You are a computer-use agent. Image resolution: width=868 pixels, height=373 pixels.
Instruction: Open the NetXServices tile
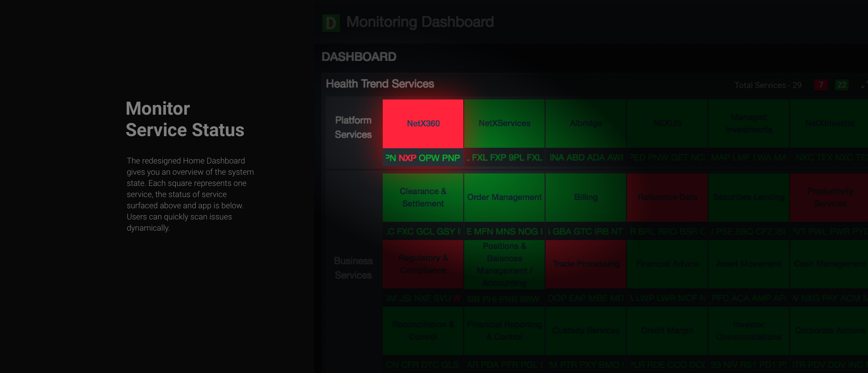[504, 123]
